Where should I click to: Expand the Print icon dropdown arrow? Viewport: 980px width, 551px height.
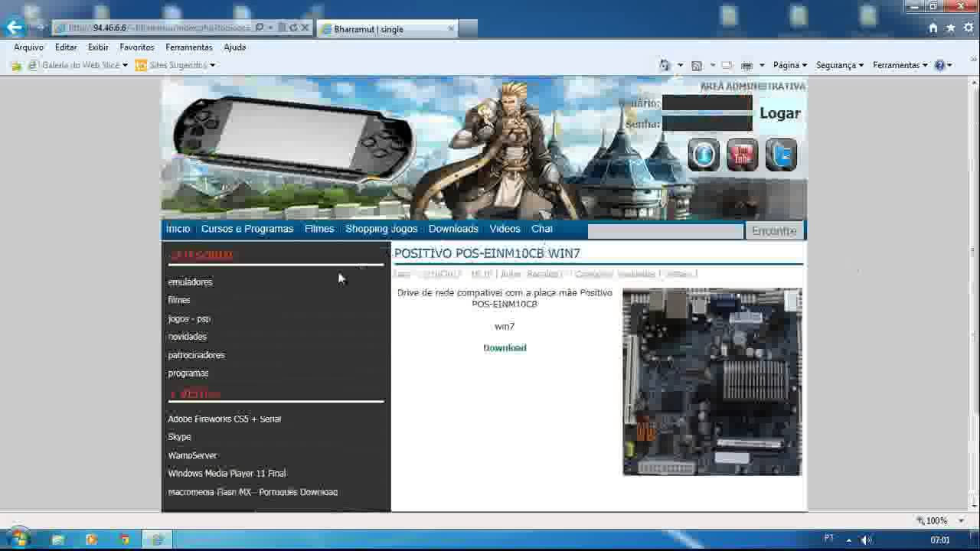coord(761,65)
